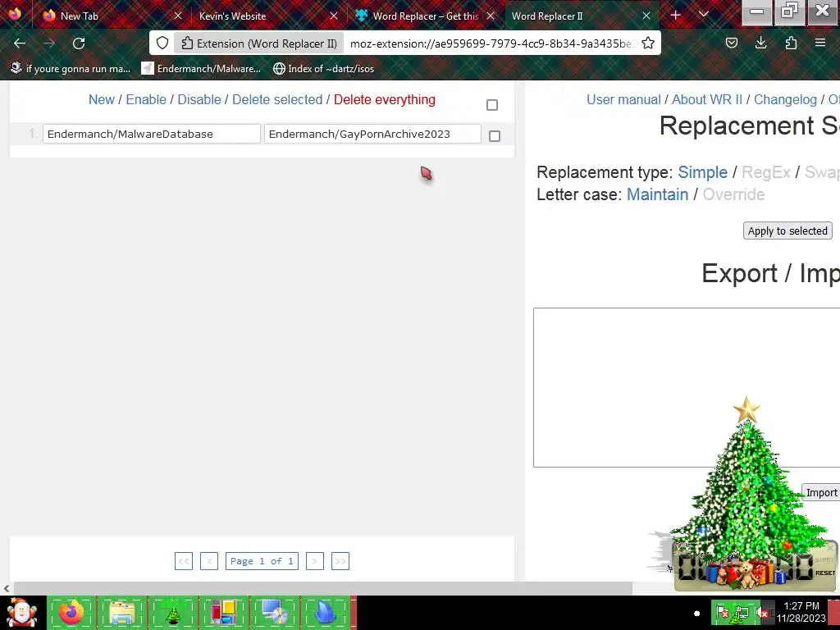Click Apply to selected button
Screen dimensions: 840x630
point(787,231)
